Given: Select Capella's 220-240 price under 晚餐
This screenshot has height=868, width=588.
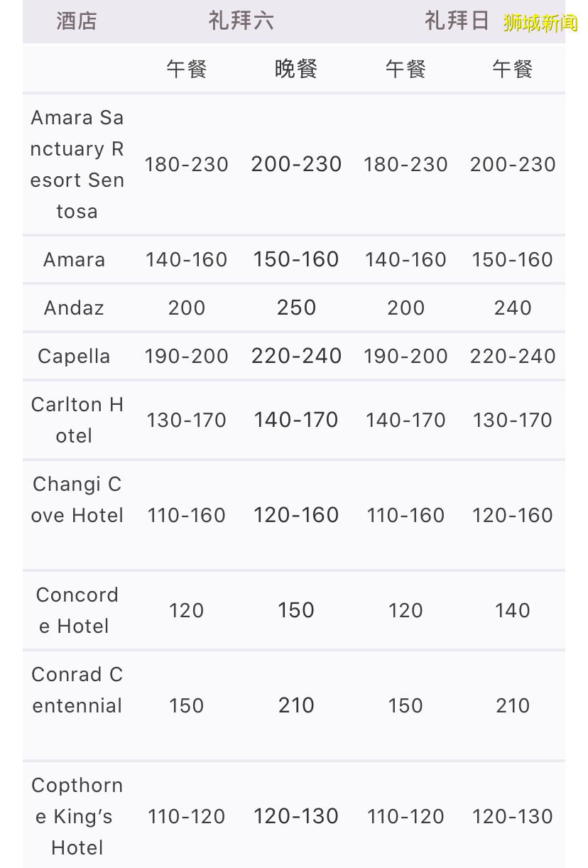Looking at the screenshot, I should coord(296,357).
